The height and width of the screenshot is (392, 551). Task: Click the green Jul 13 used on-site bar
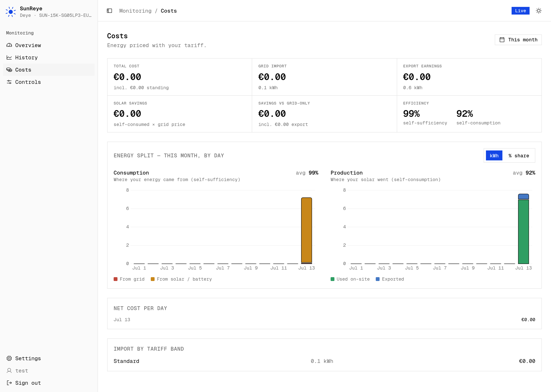click(523, 232)
